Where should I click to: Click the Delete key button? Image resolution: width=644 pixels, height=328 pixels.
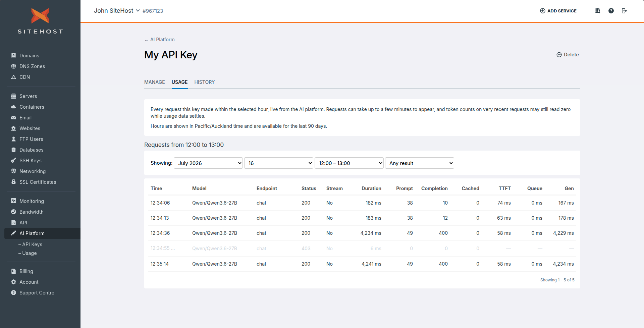click(568, 55)
